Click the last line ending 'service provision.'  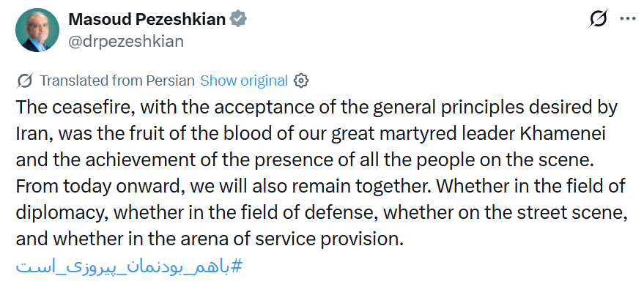(x=209, y=239)
